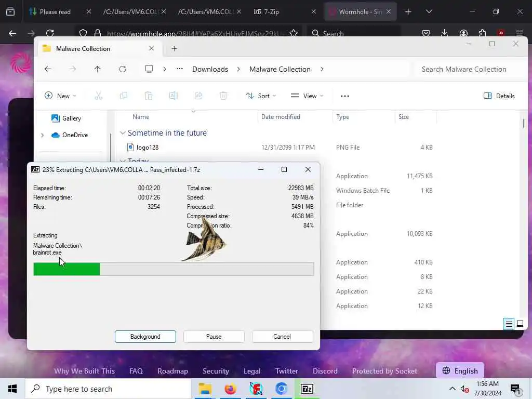The width and height of the screenshot is (532, 399).
Task: Bookmark this page with star icon
Action: tap(294, 33)
